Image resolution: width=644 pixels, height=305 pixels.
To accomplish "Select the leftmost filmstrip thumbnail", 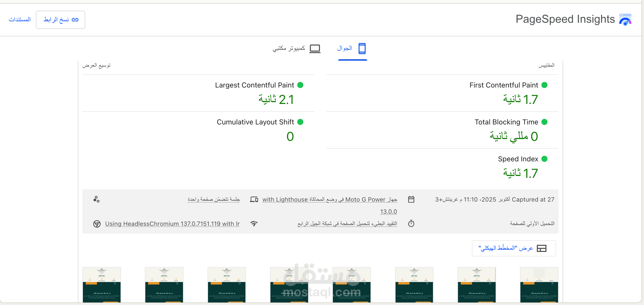I will click(102, 285).
